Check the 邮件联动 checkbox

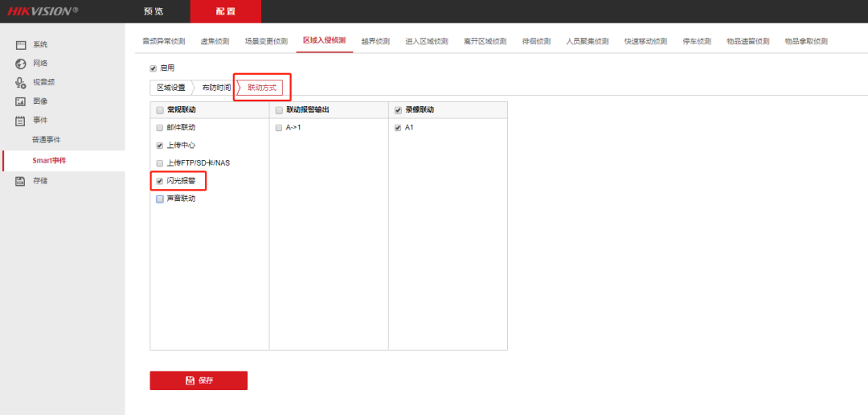click(x=160, y=128)
